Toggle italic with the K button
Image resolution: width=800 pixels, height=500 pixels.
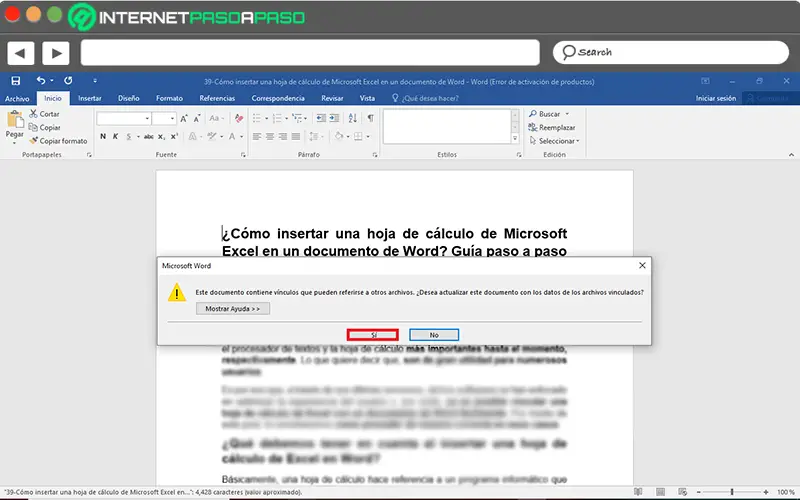pos(115,136)
